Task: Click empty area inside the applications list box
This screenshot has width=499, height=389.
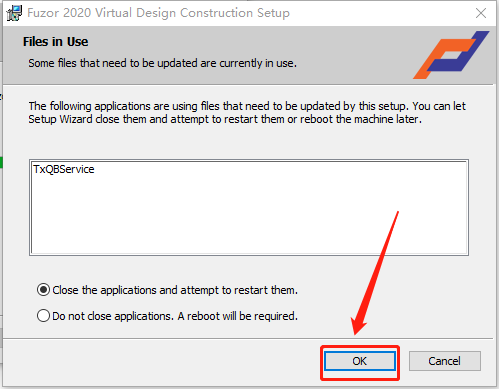Action: (x=249, y=217)
